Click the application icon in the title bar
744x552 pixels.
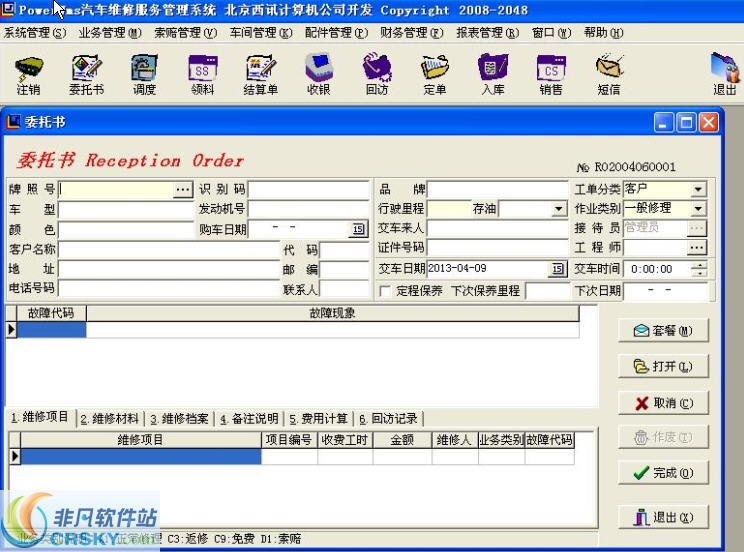(x=8, y=9)
